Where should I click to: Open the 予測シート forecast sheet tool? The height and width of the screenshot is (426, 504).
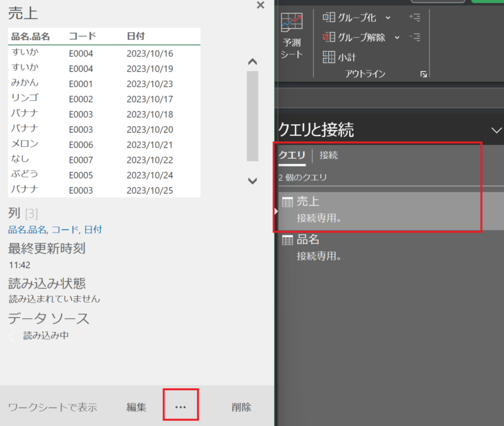click(x=292, y=37)
